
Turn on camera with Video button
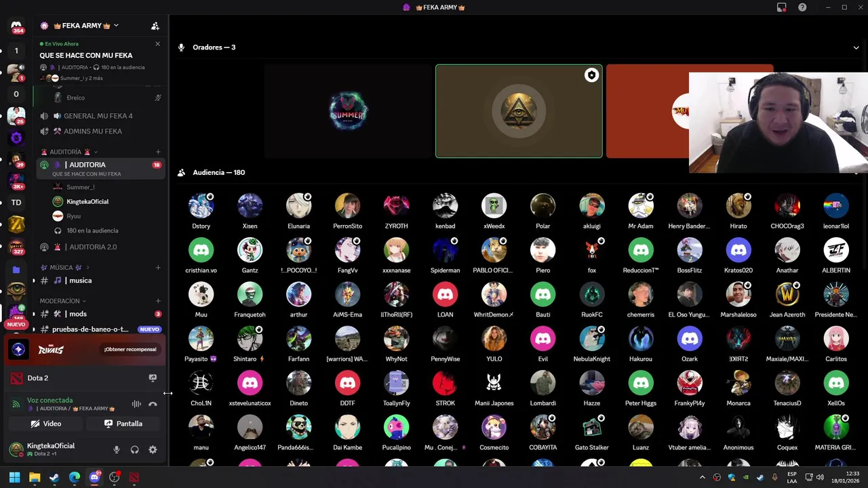pyautogui.click(x=46, y=424)
